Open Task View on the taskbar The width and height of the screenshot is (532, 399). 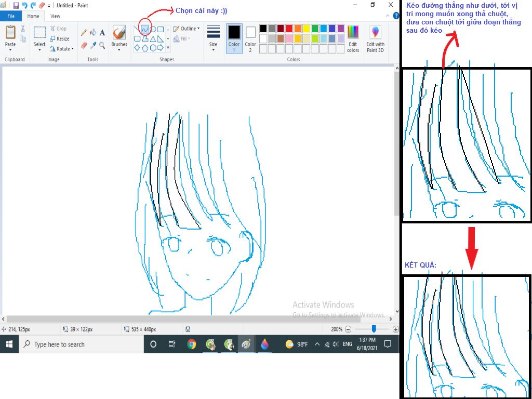(x=172, y=344)
